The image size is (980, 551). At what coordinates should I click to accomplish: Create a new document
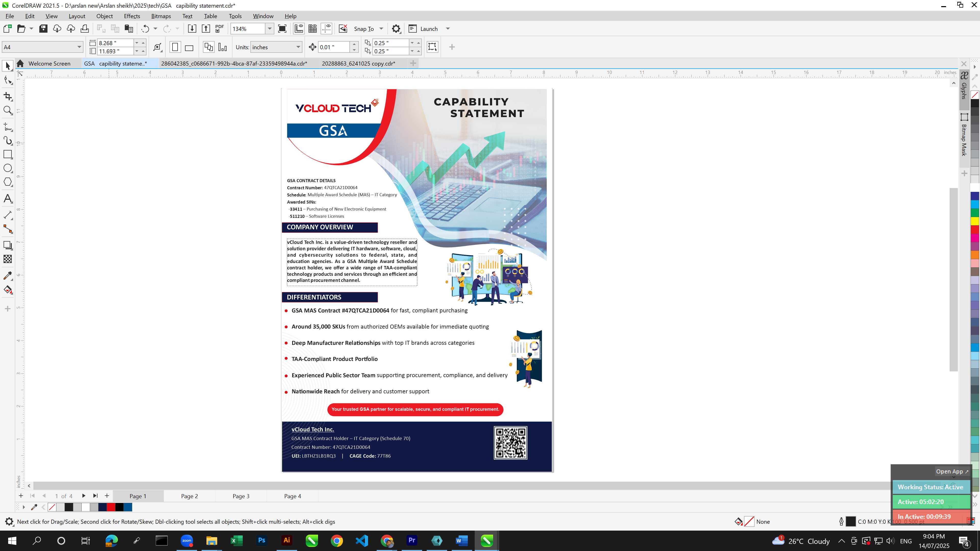pos(7,29)
